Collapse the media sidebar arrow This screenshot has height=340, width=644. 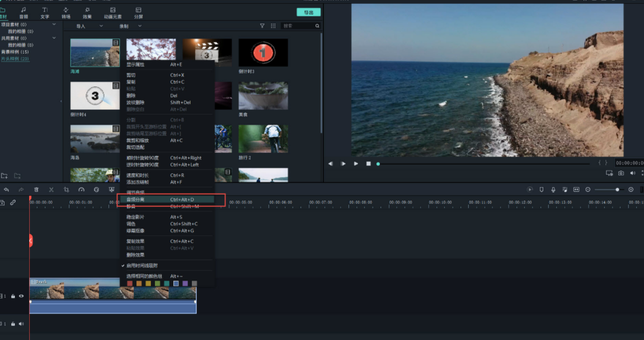(x=61, y=101)
